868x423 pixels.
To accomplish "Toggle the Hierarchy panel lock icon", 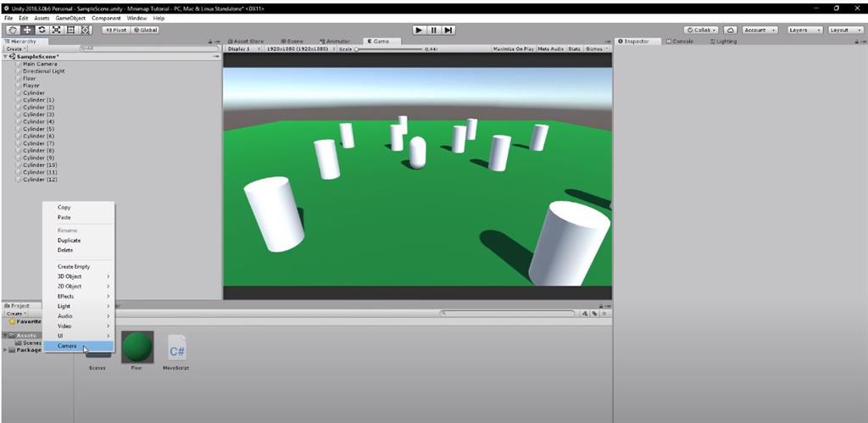I will [x=210, y=42].
